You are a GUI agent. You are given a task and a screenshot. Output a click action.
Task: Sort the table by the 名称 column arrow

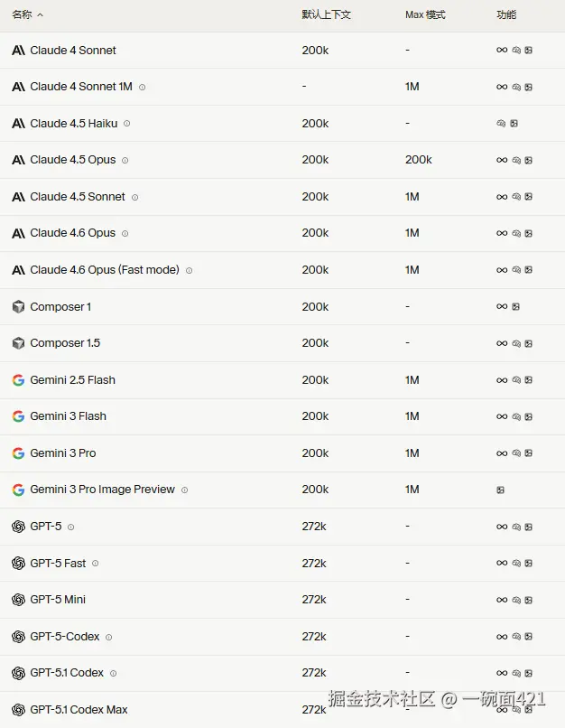tap(41, 15)
